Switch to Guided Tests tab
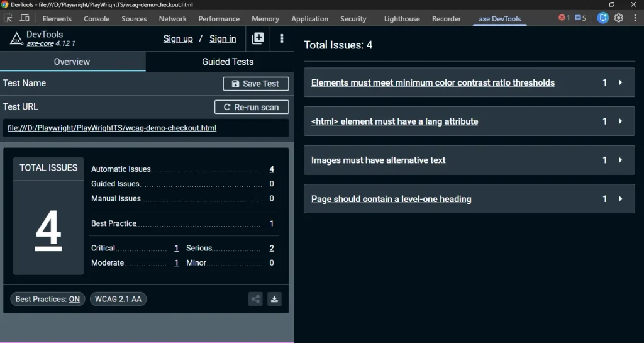644x343 pixels. click(x=228, y=62)
